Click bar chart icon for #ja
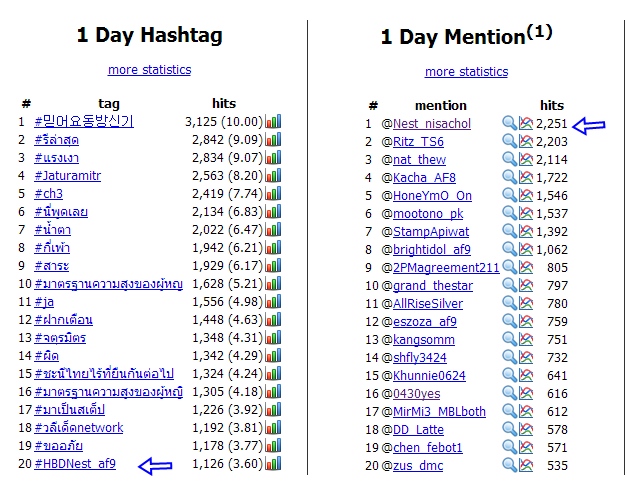 pos(274,301)
